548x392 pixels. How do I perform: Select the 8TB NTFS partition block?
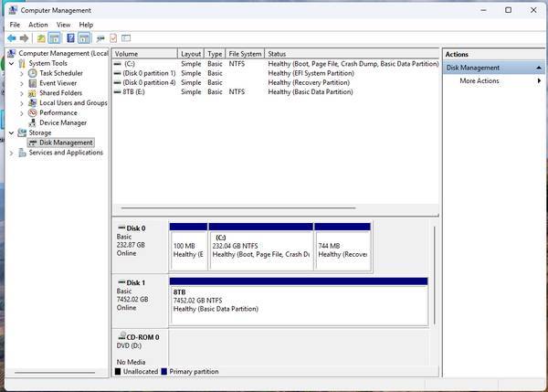[x=298, y=303]
